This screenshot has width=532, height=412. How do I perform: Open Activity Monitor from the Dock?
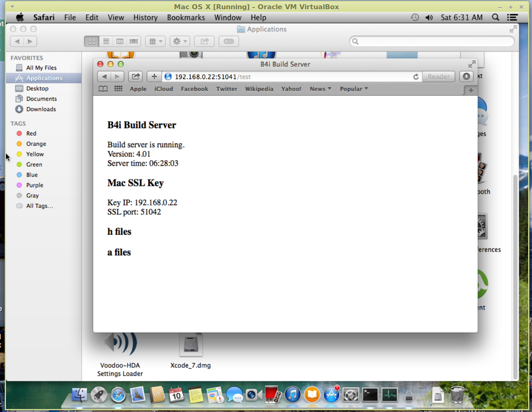pyautogui.click(x=390, y=395)
